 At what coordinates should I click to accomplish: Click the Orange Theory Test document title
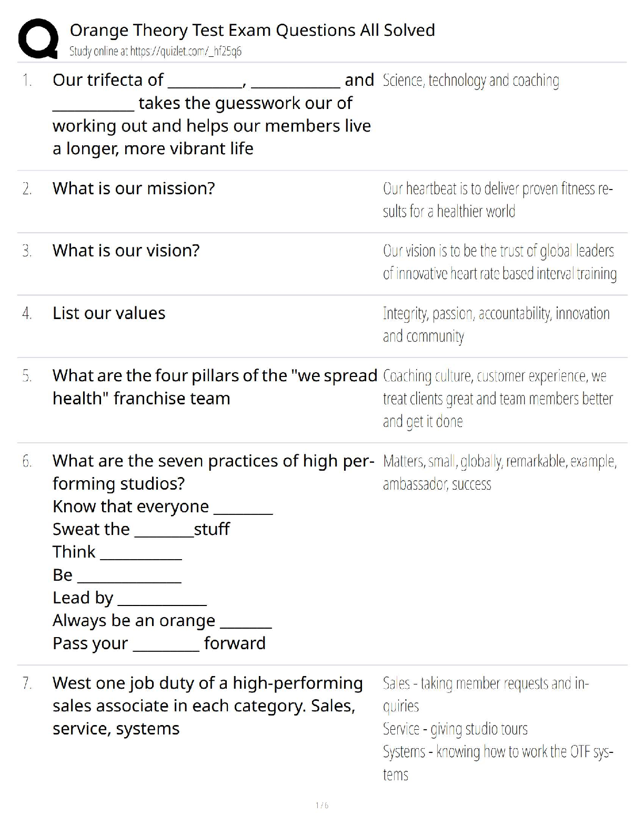[252, 30]
